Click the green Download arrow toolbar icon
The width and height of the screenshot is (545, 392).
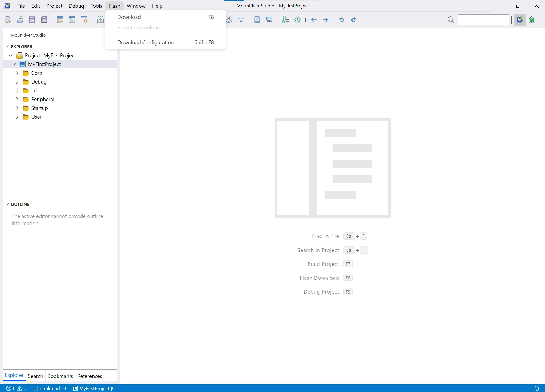[100, 20]
